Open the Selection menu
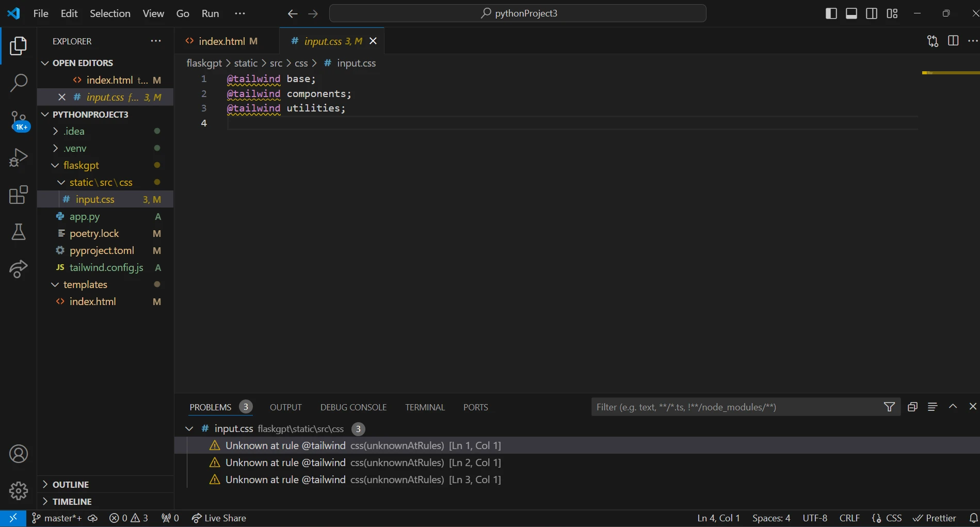 click(x=110, y=13)
